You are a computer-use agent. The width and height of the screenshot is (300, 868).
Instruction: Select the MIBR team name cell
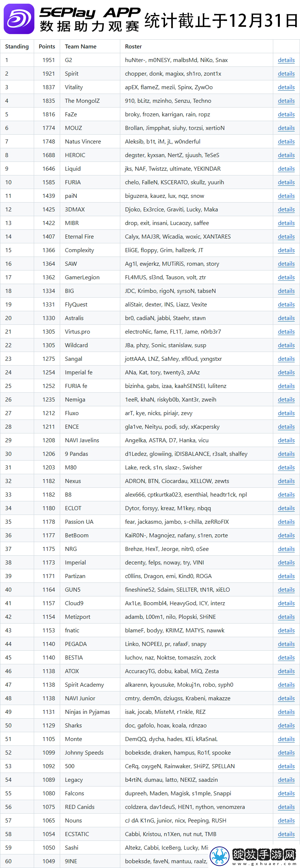pyautogui.click(x=90, y=223)
